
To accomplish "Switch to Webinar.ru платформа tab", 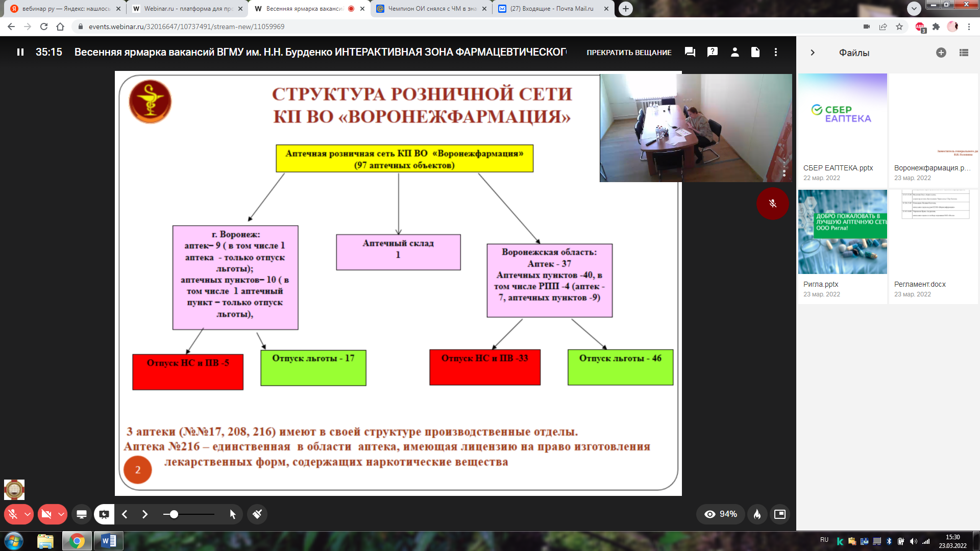I will coord(187,9).
